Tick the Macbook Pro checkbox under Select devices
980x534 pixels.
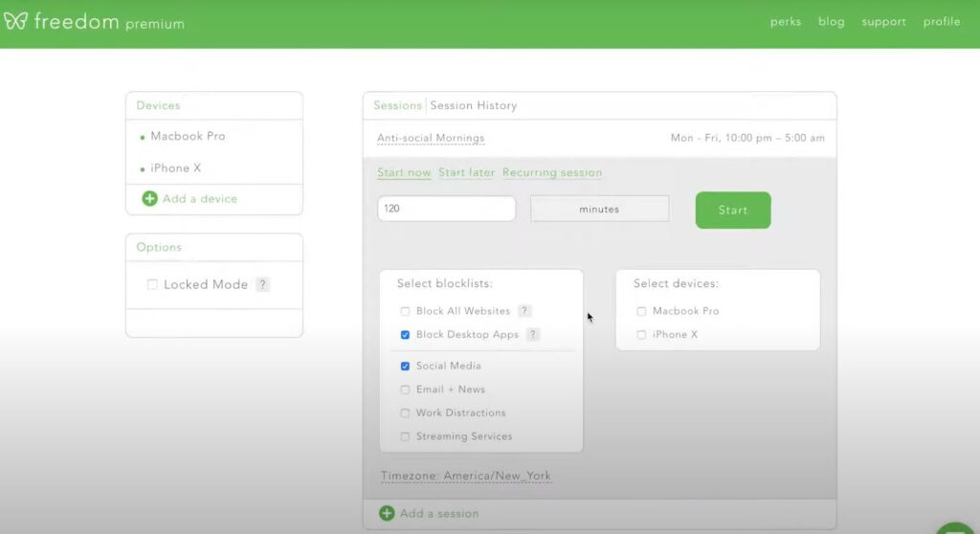[x=641, y=311]
